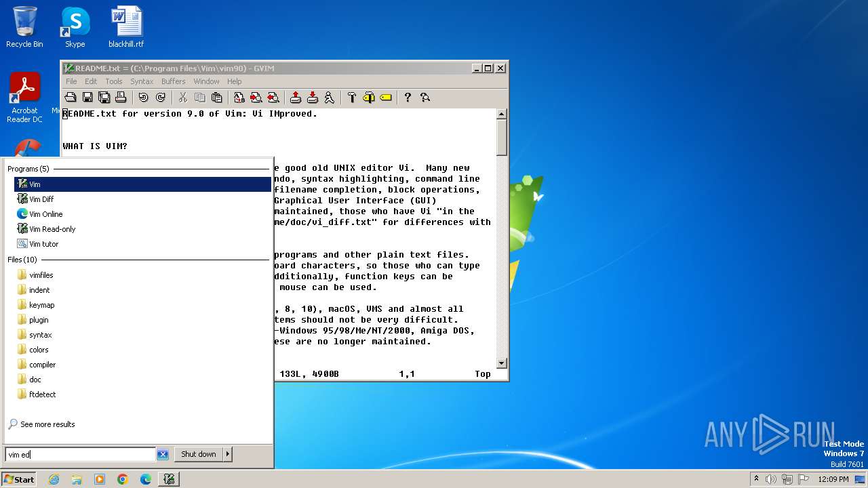868x488 pixels.
Task: Click the Programs (5) group header
Action: click(28, 169)
